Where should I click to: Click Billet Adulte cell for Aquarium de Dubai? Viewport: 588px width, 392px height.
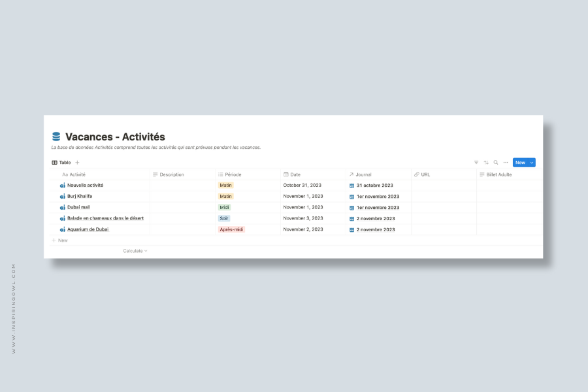pos(510,229)
